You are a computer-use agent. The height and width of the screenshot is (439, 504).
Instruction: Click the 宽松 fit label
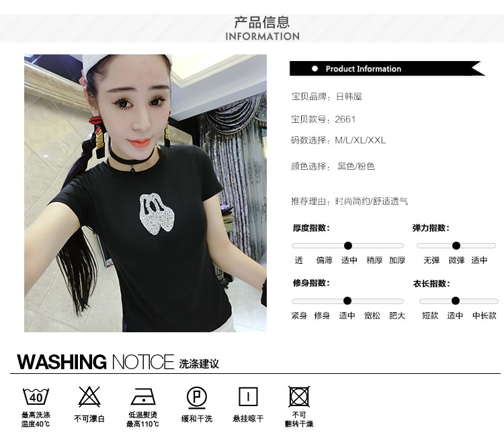[x=372, y=315]
